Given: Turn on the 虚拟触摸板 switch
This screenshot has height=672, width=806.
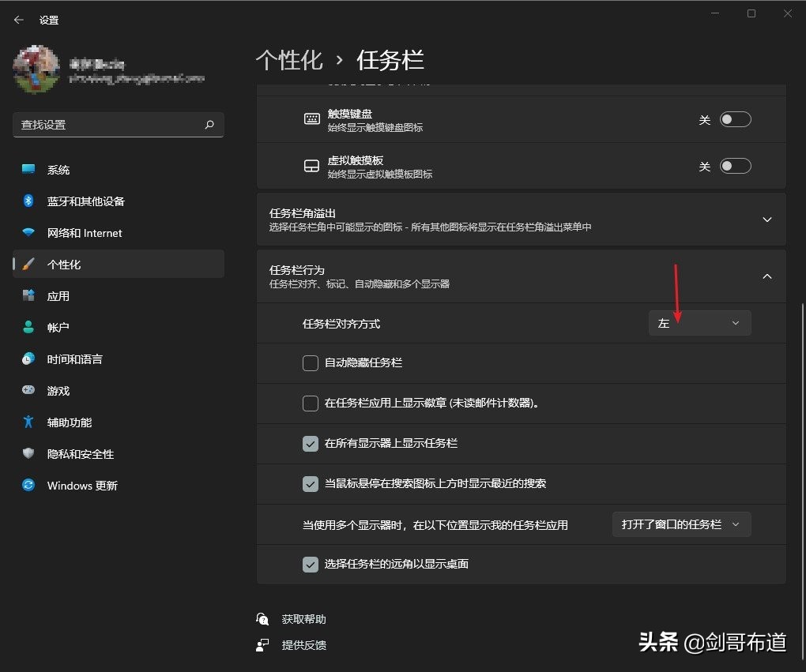Looking at the screenshot, I should point(735,166).
